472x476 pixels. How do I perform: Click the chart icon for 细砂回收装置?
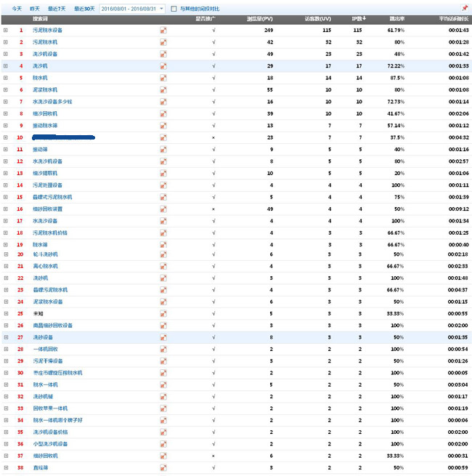point(163,209)
